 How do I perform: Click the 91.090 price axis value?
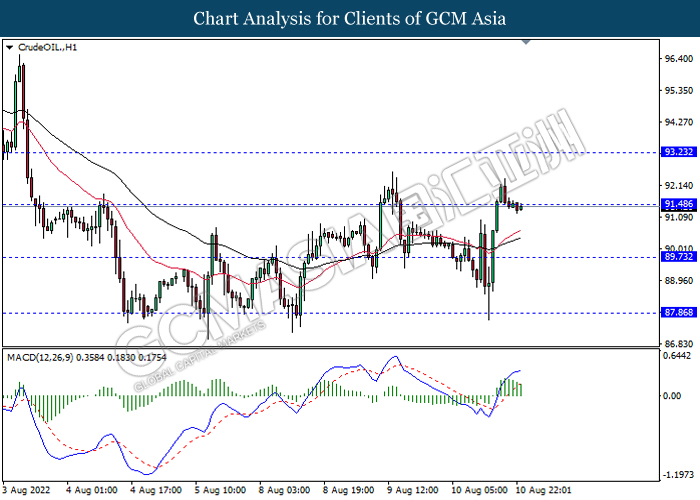point(679,217)
